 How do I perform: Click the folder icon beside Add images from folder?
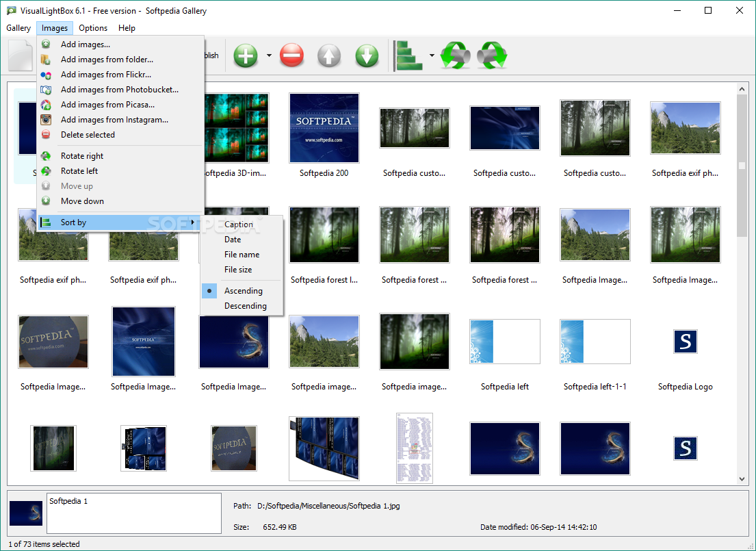point(46,60)
